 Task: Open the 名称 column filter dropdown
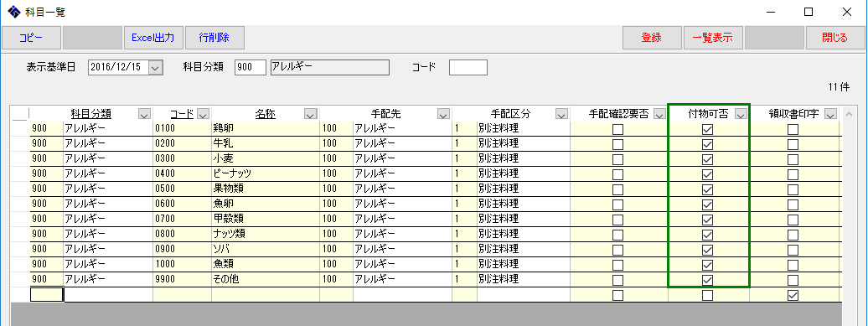(x=310, y=114)
